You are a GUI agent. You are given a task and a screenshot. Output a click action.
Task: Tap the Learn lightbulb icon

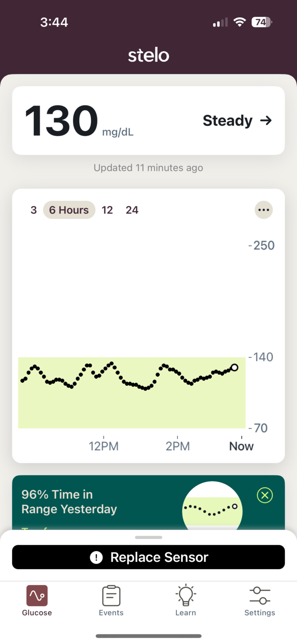coord(185,594)
